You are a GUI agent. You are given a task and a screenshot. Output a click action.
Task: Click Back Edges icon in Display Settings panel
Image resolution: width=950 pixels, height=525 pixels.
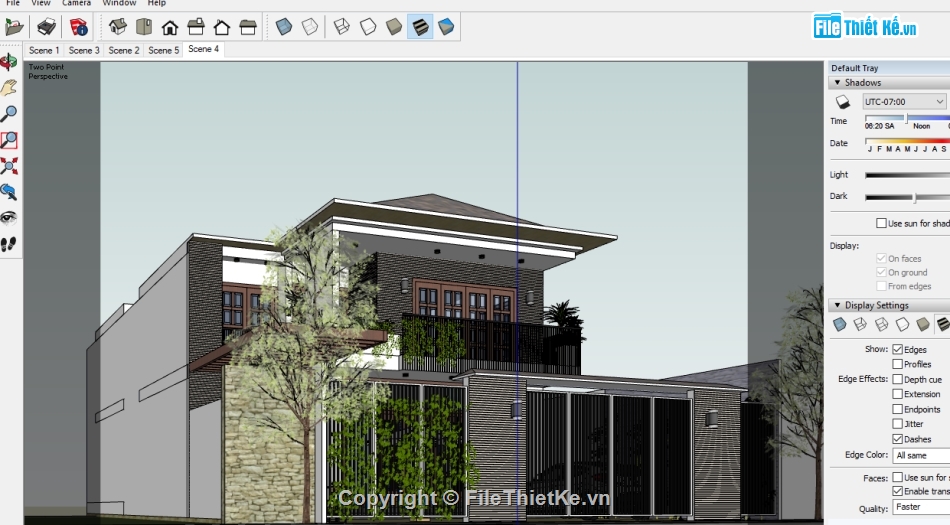860,325
